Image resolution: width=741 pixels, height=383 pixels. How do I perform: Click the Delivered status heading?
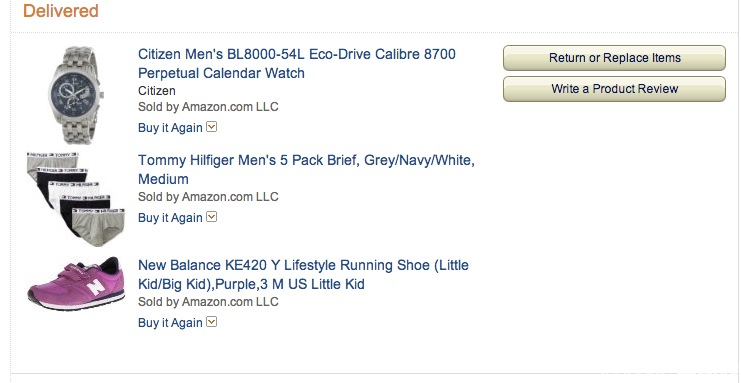tap(61, 10)
